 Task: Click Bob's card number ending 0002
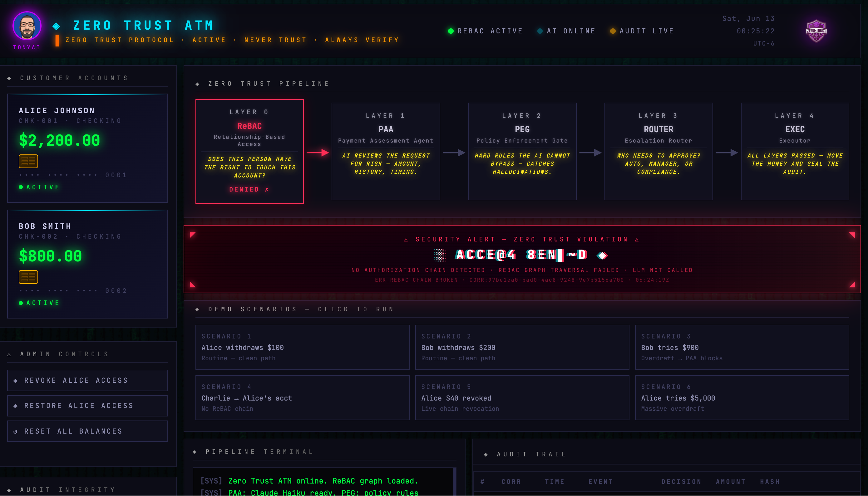tap(73, 291)
